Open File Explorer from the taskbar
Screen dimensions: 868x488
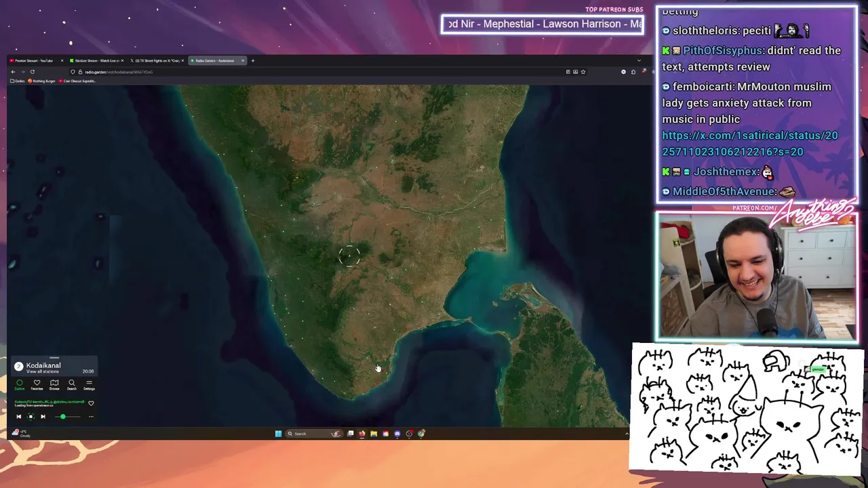[x=374, y=434]
